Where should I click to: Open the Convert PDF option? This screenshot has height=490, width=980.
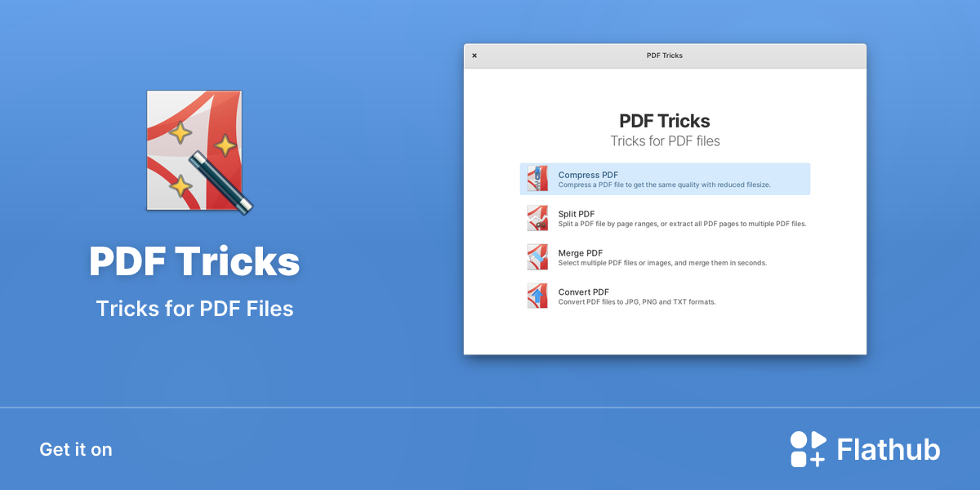[x=665, y=296]
